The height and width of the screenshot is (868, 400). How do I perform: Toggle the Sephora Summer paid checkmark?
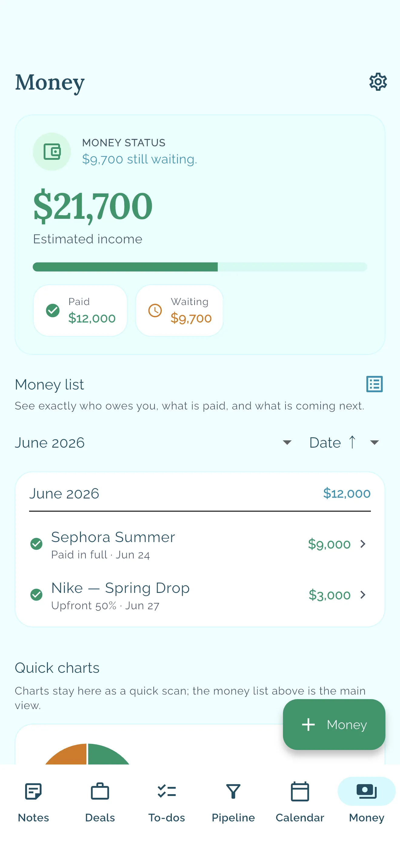(x=36, y=544)
